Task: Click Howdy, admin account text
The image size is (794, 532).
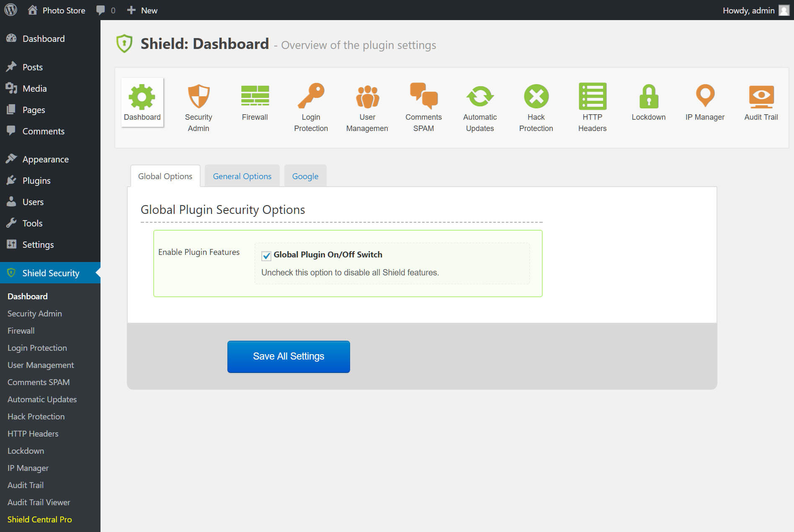Action: (x=748, y=10)
